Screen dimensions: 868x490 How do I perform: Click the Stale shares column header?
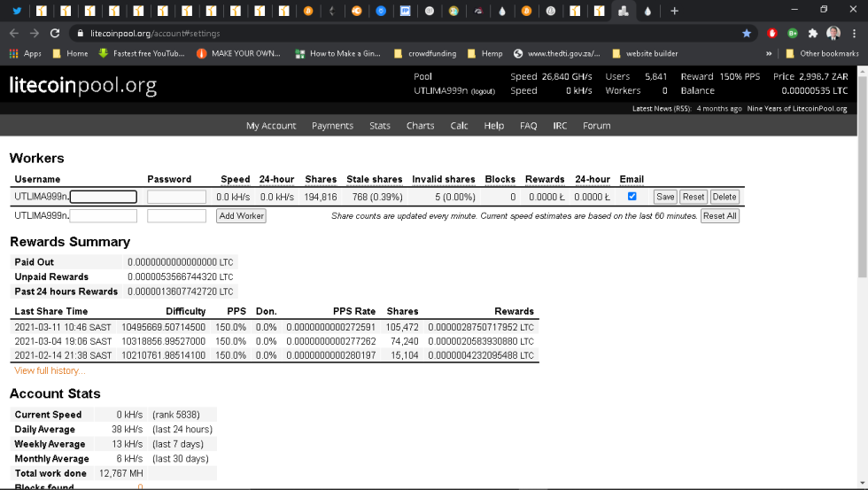[374, 179]
